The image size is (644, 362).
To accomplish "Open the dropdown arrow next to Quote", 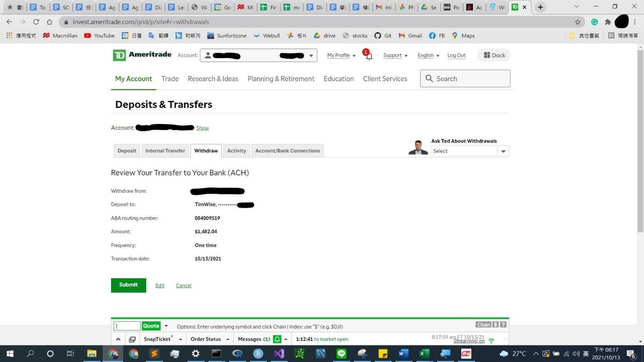I will [166, 326].
